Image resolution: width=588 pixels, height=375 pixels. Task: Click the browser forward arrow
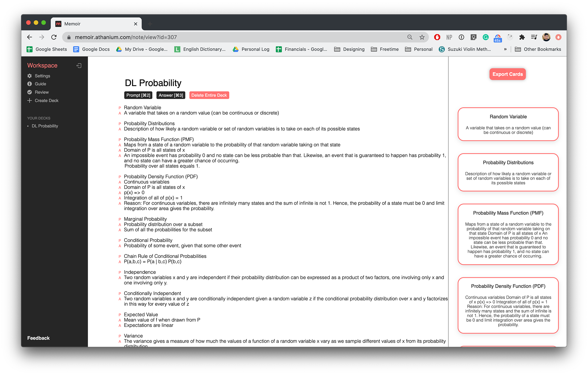coord(42,37)
